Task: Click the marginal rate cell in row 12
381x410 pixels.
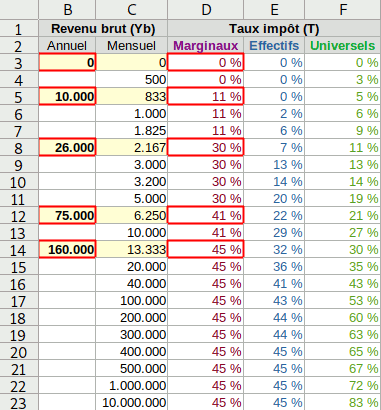Action: pos(206,216)
